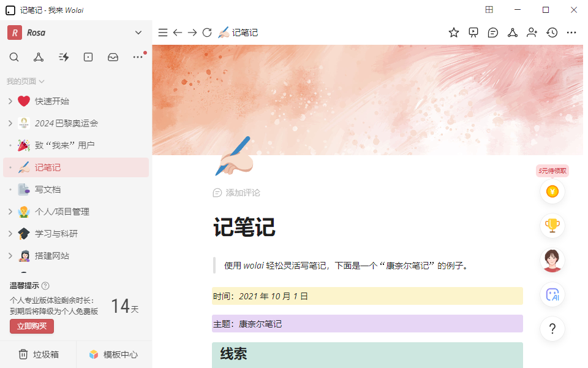Click the layout grid icon in title bar
The height and width of the screenshot is (368, 588).
[x=489, y=10]
